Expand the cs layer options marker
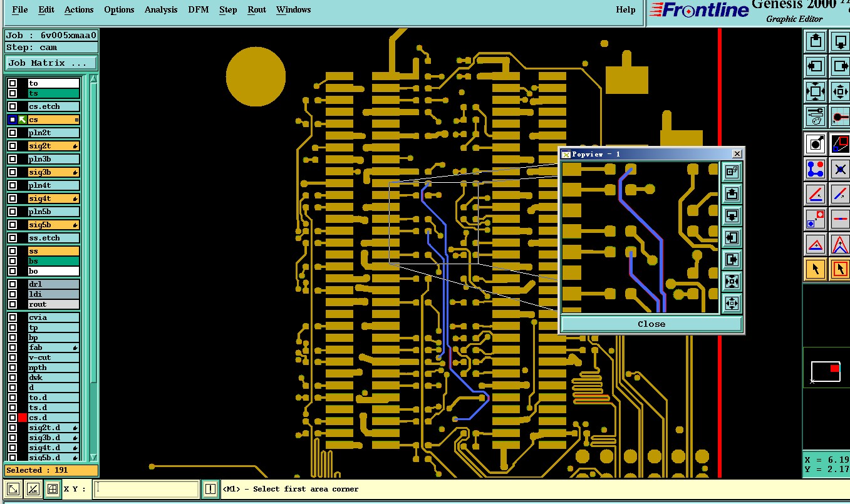Image resolution: width=850 pixels, height=504 pixels. 76,120
